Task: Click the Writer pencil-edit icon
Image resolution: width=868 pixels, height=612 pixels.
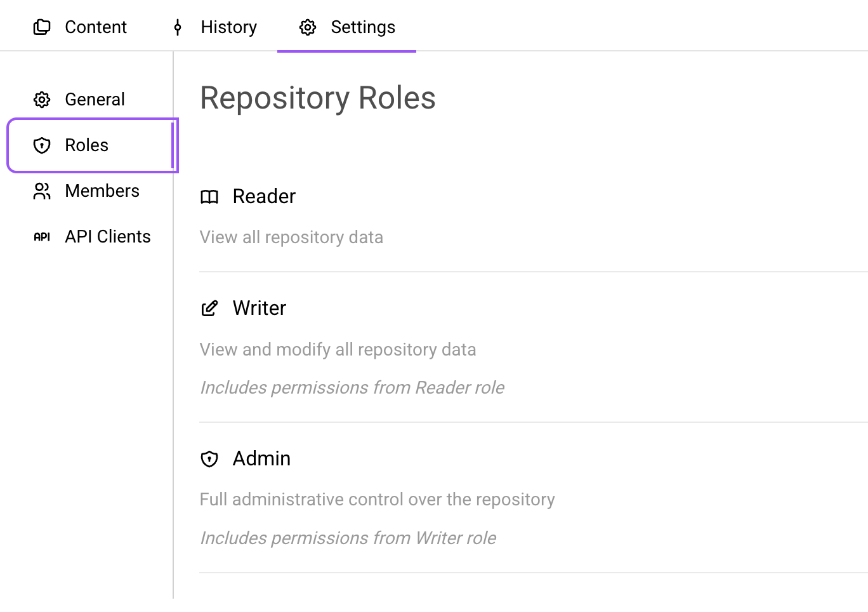Action: [x=209, y=309]
